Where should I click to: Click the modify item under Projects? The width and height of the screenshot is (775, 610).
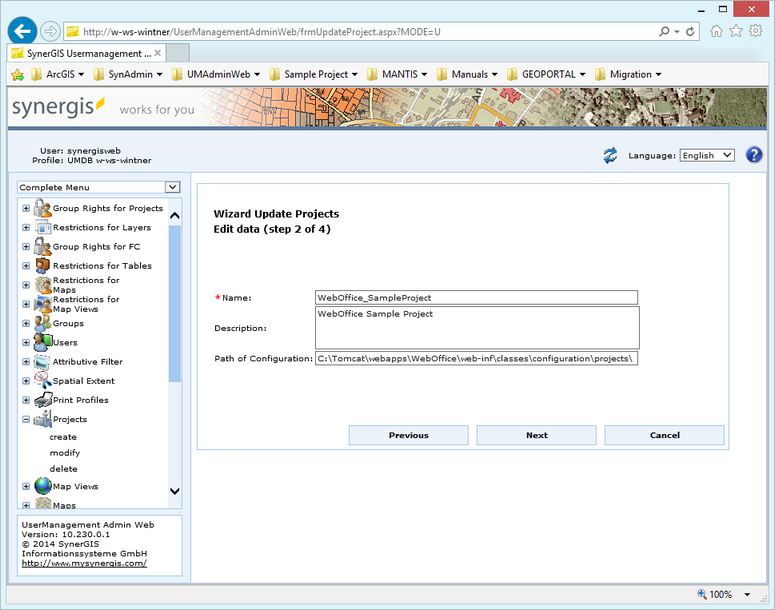tap(65, 453)
